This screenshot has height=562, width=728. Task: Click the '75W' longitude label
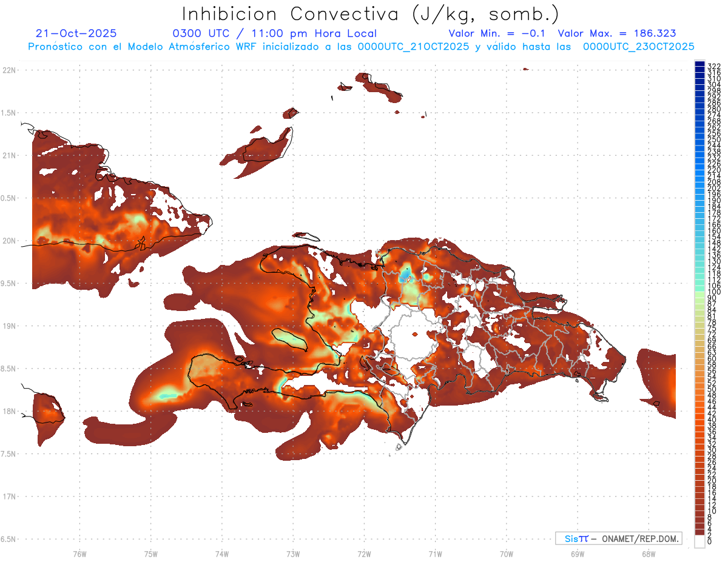click(x=151, y=554)
